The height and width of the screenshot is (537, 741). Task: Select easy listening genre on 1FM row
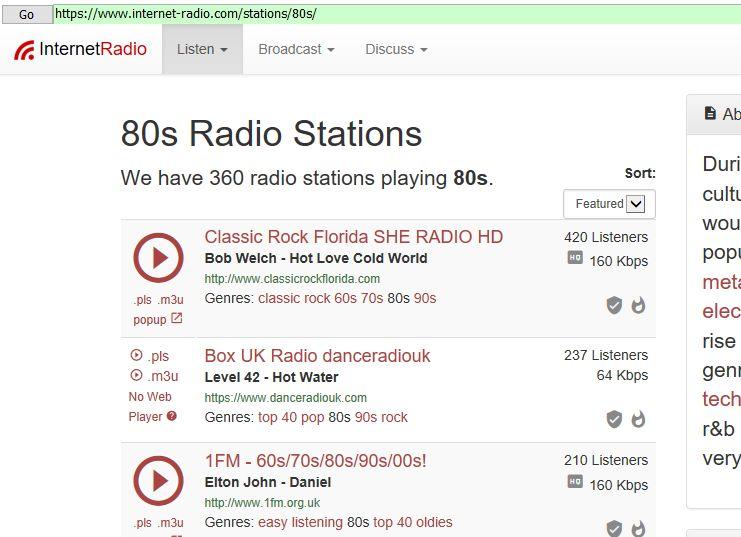[300, 522]
